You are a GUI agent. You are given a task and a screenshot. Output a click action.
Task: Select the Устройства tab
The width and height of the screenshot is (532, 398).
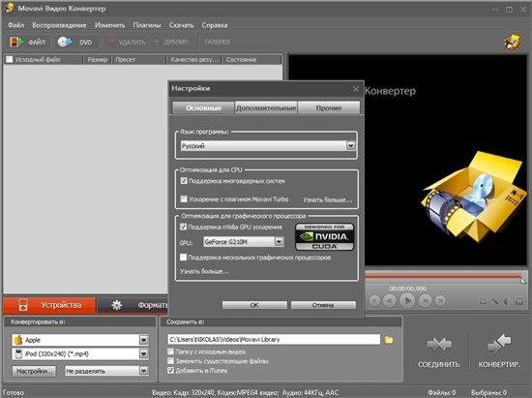click(50, 305)
